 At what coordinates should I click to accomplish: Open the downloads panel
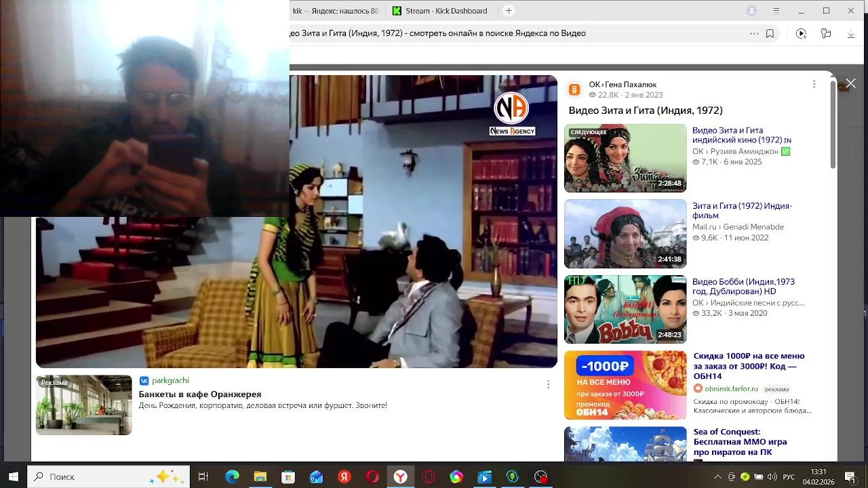tap(851, 33)
